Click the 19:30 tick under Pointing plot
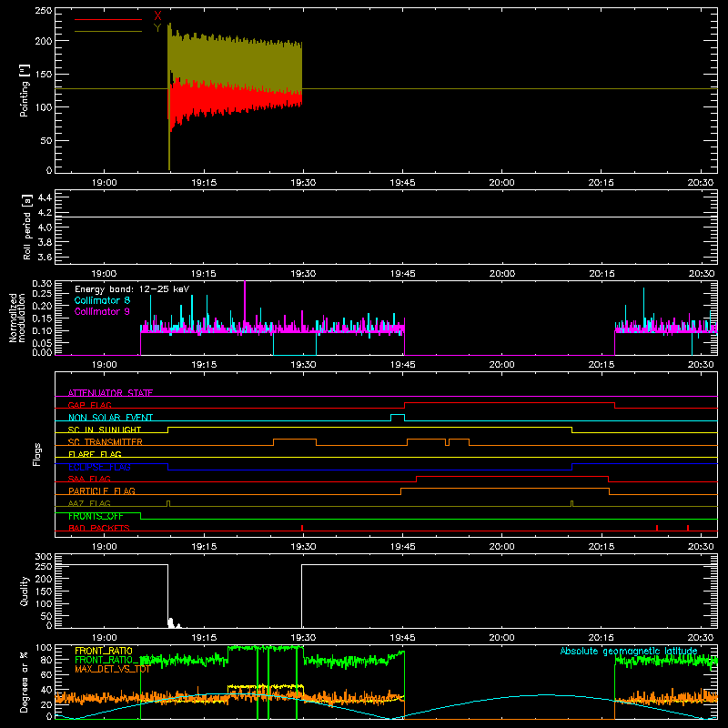The width and height of the screenshot is (728, 728). coord(303,183)
